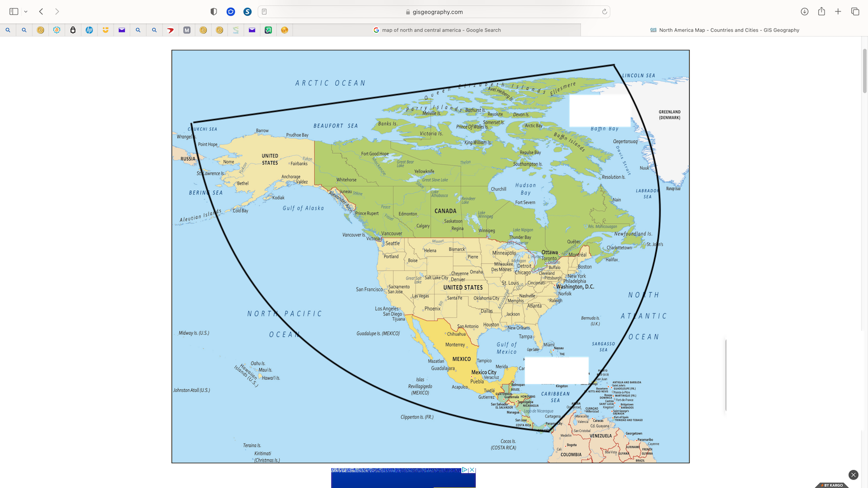Click the bottom banner advertisement
The height and width of the screenshot is (488, 868).
tap(403, 478)
